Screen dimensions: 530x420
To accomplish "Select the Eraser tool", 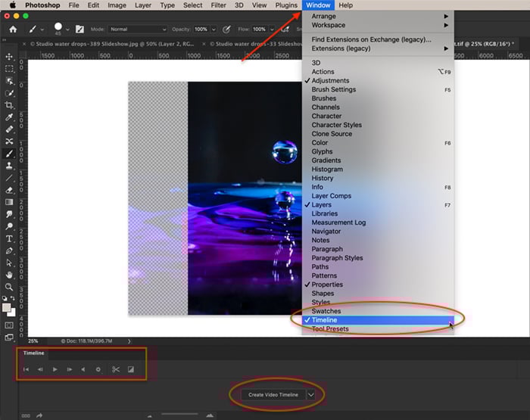I will (x=9, y=190).
